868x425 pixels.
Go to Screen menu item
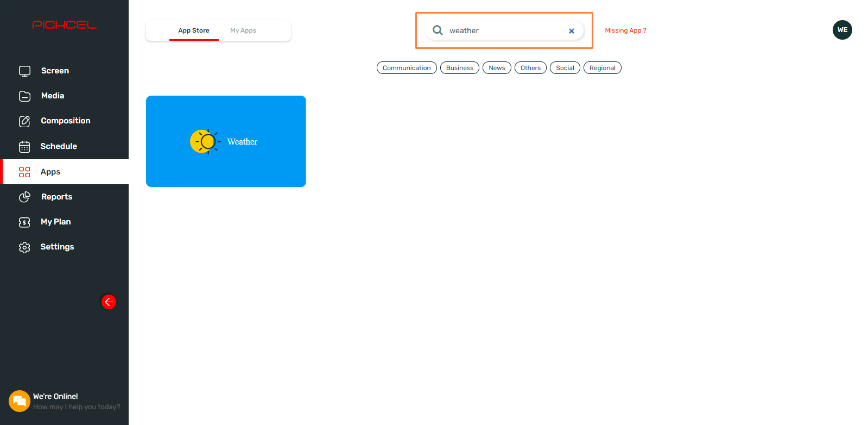(64, 71)
